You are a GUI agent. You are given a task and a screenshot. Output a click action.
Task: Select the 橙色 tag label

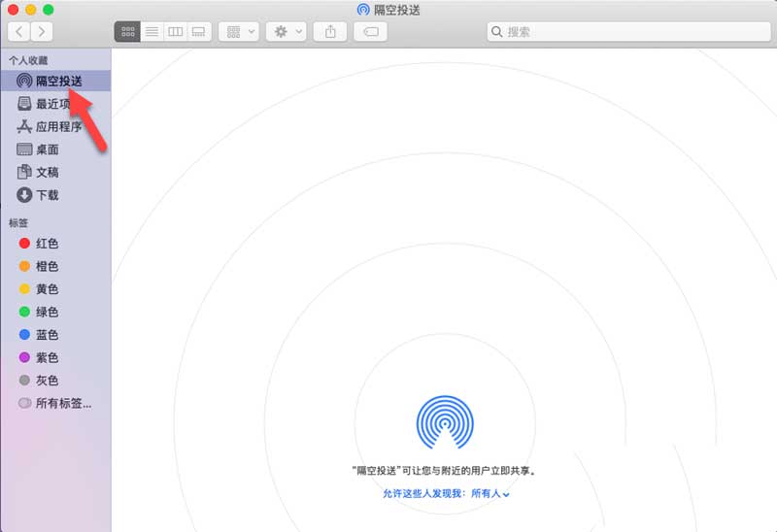pyautogui.click(x=47, y=266)
